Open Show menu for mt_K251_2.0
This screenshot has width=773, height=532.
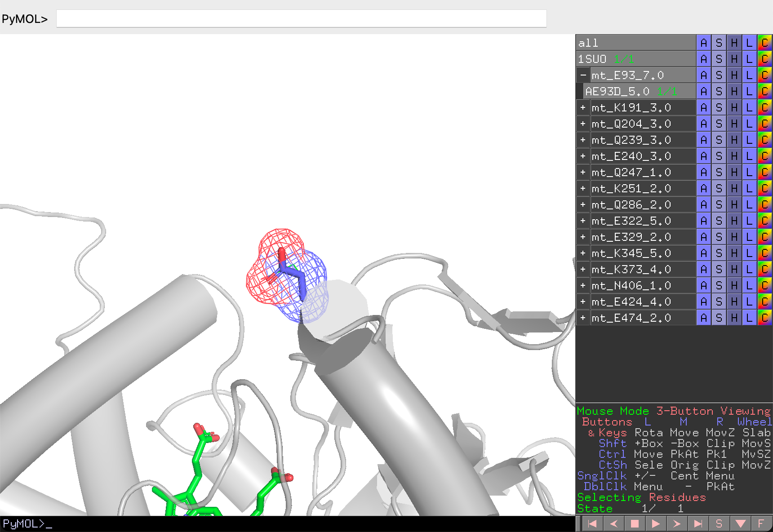719,188
